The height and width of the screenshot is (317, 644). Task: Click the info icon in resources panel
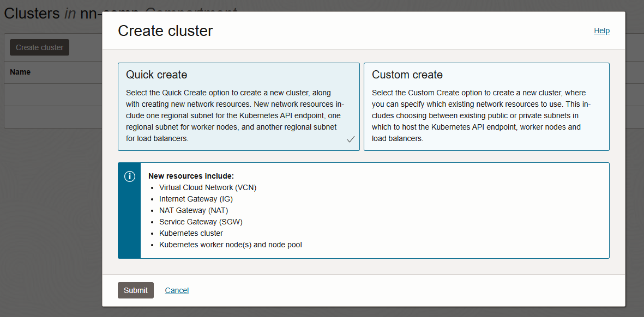(x=129, y=176)
